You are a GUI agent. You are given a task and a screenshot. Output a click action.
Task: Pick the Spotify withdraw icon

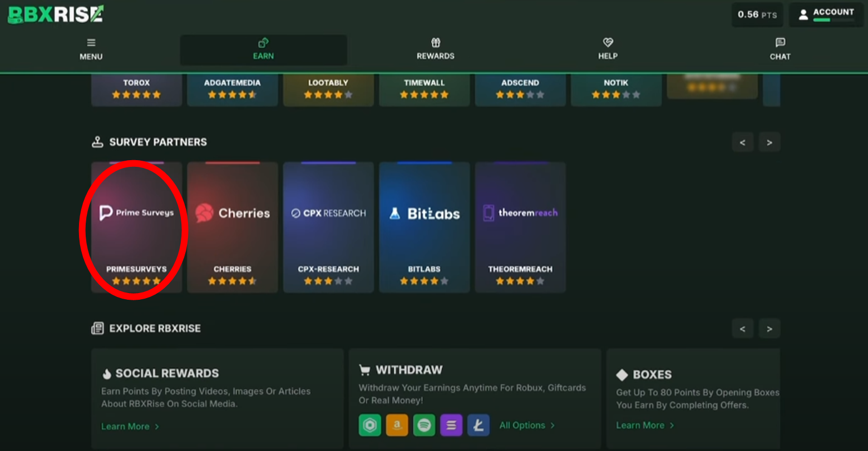[424, 425]
